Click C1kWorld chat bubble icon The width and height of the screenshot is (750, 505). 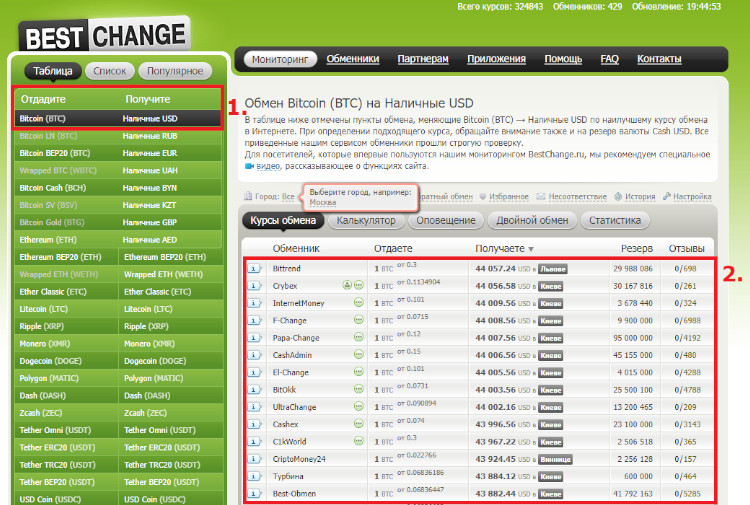tap(359, 440)
